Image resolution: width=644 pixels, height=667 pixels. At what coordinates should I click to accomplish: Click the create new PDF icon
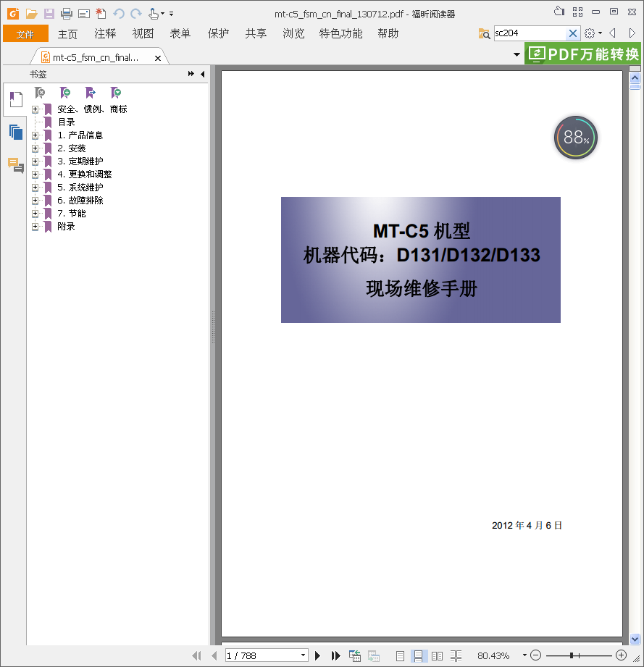(x=101, y=14)
